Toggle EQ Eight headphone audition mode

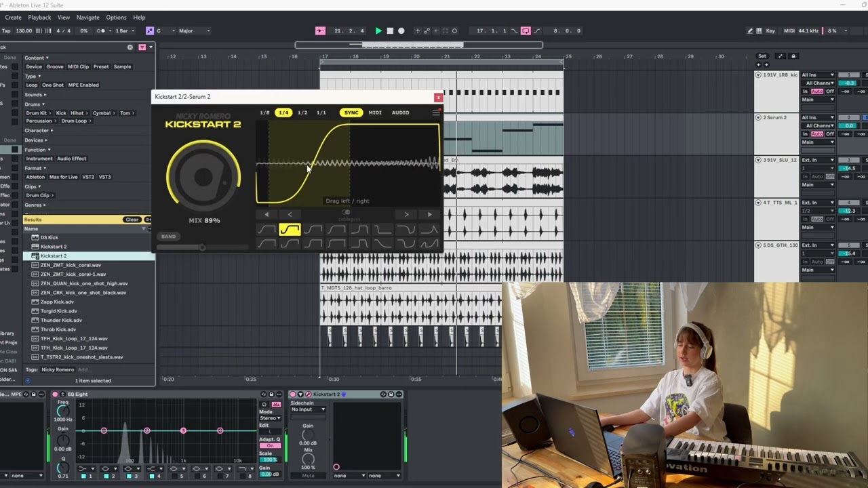[265, 405]
